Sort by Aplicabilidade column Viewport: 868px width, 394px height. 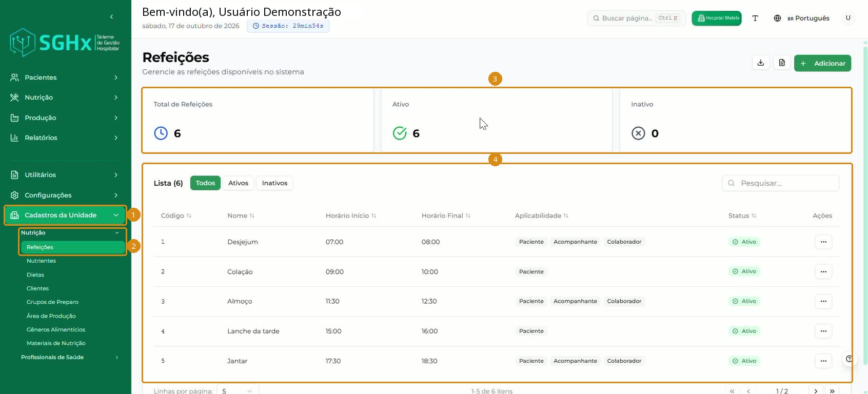click(541, 215)
